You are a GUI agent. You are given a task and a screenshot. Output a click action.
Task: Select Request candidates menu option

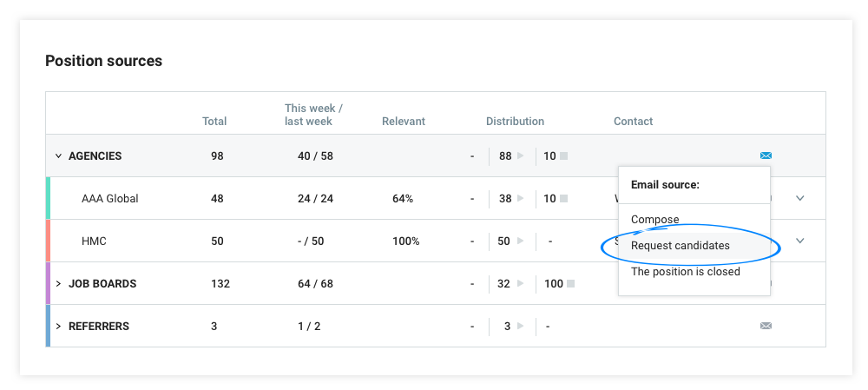681,246
